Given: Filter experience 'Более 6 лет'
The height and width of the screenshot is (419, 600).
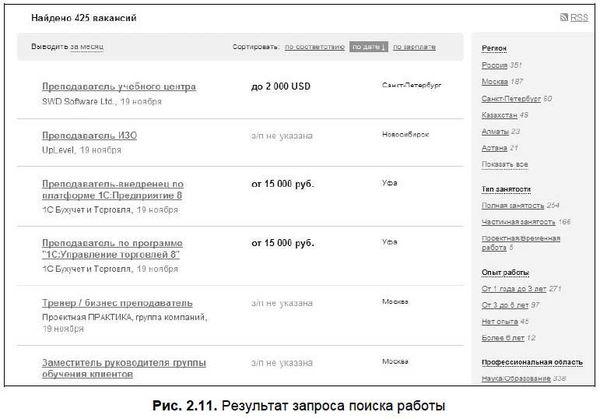Looking at the screenshot, I should coord(503,338).
